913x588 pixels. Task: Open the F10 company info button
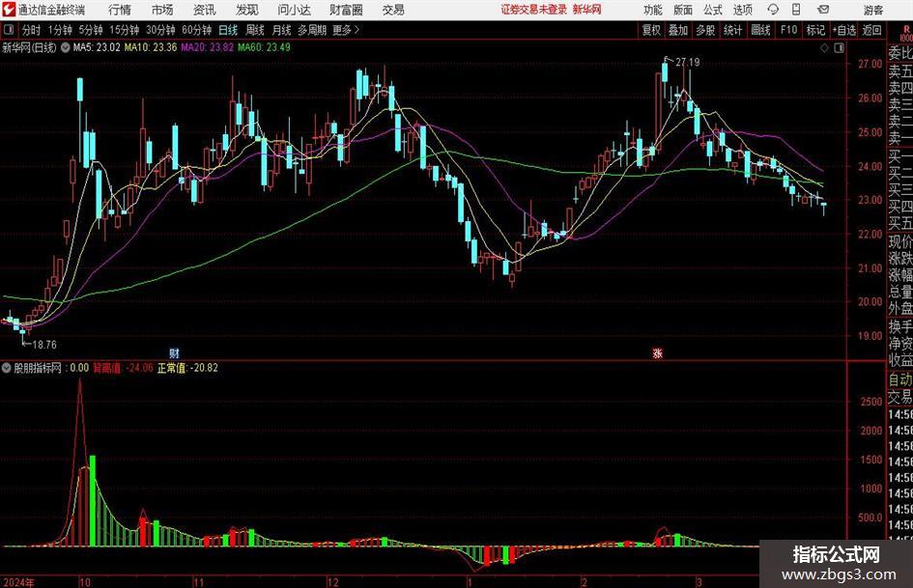(x=788, y=30)
